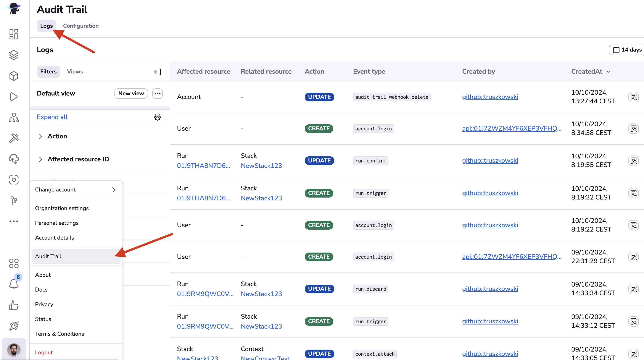Click the Expand all link
644x360 pixels.
pos(52,117)
